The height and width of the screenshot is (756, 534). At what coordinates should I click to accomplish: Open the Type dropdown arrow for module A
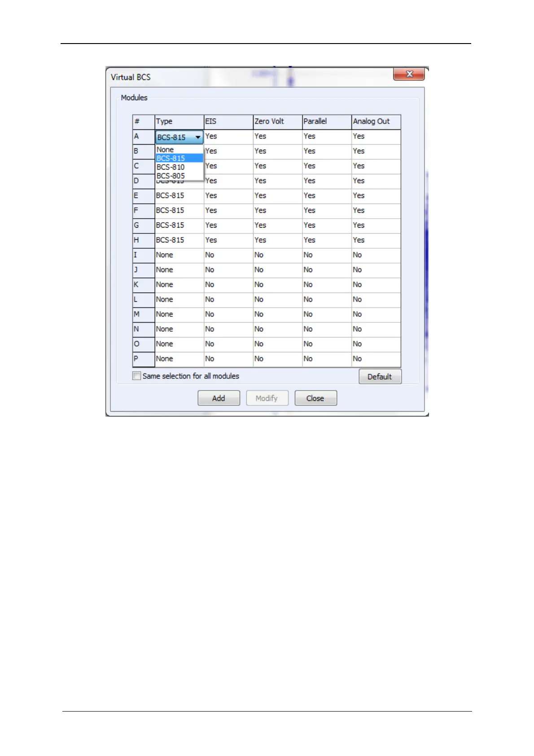coord(198,137)
